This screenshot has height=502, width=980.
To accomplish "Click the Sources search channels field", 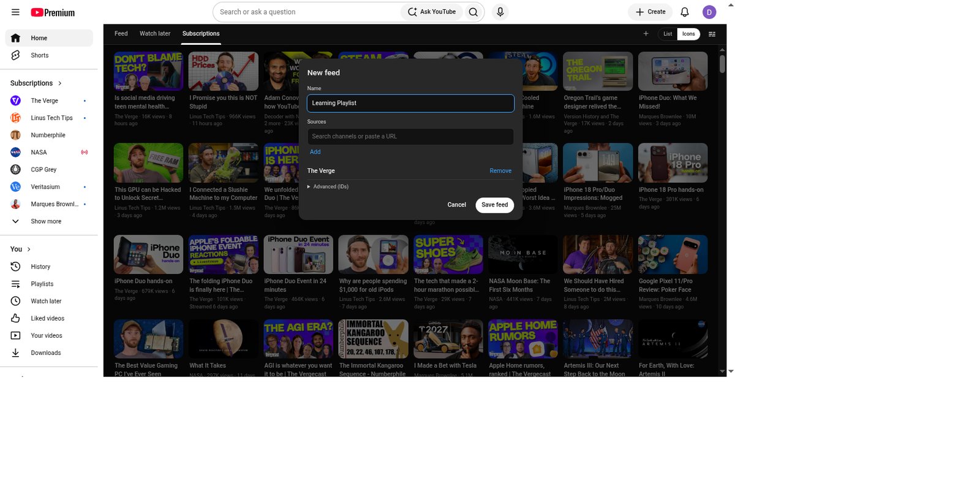I will tap(410, 136).
